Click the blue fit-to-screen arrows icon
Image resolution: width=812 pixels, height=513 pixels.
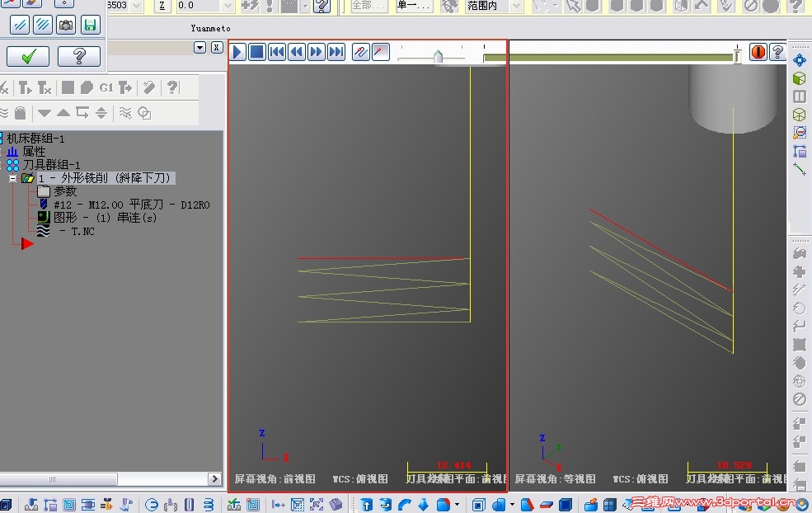point(800,60)
